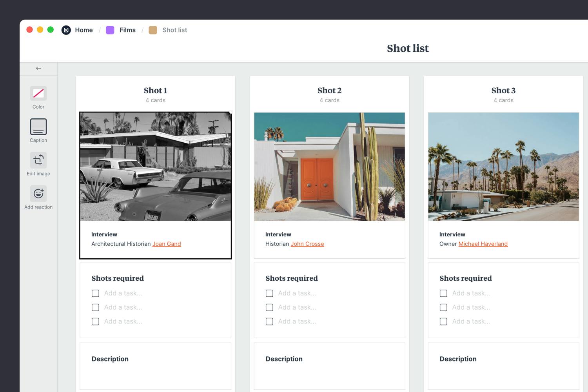Click the Description field under Shot 1

click(x=155, y=366)
